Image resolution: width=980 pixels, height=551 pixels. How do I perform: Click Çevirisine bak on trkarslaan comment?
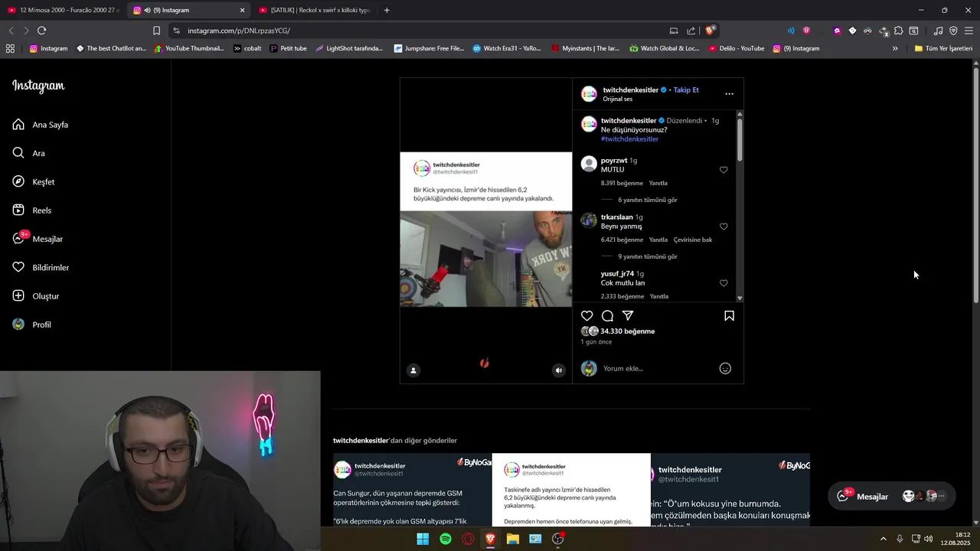click(693, 240)
